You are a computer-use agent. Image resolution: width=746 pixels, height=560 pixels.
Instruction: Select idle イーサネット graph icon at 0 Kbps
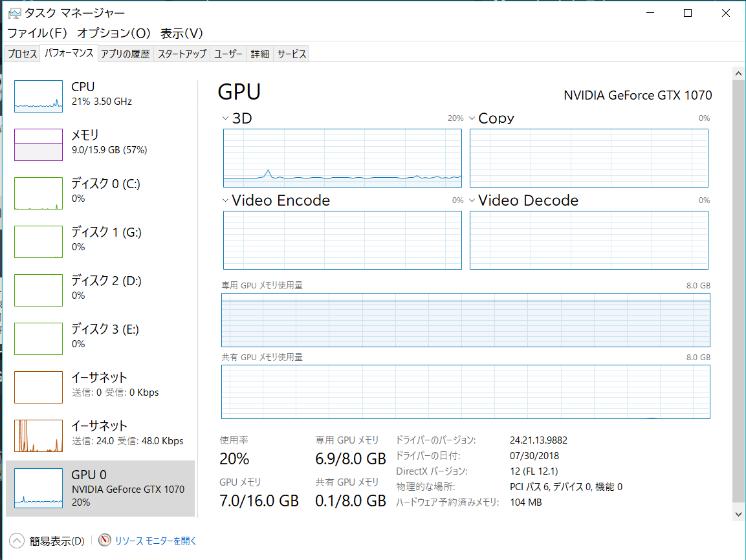tap(38, 387)
